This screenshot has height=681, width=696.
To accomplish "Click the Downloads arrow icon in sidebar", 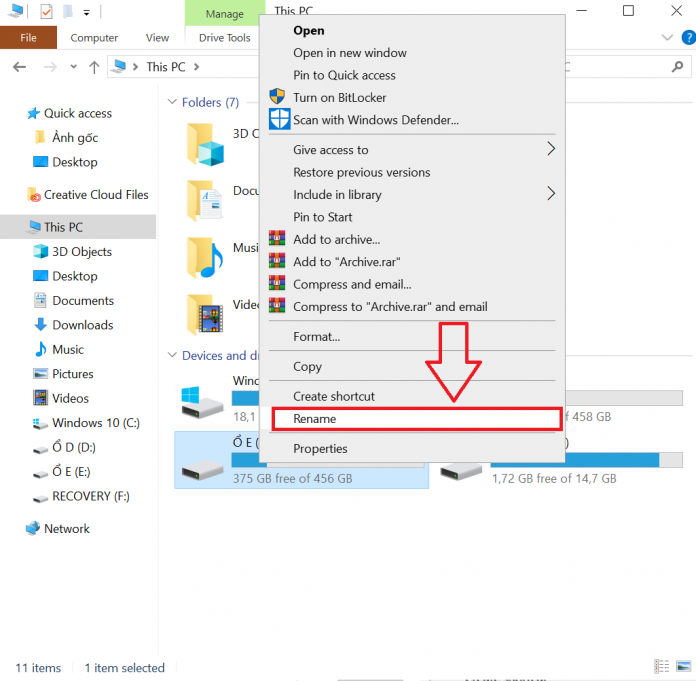I will click(x=40, y=325).
